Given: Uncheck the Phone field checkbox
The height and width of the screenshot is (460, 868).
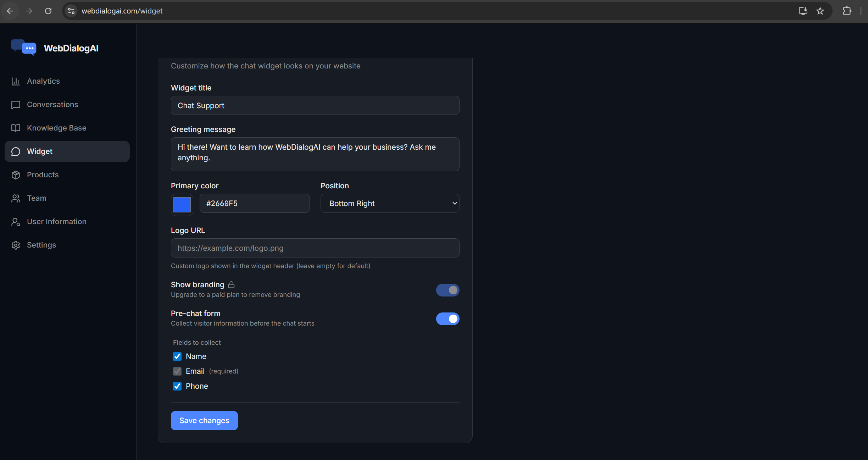Looking at the screenshot, I should coord(177,386).
